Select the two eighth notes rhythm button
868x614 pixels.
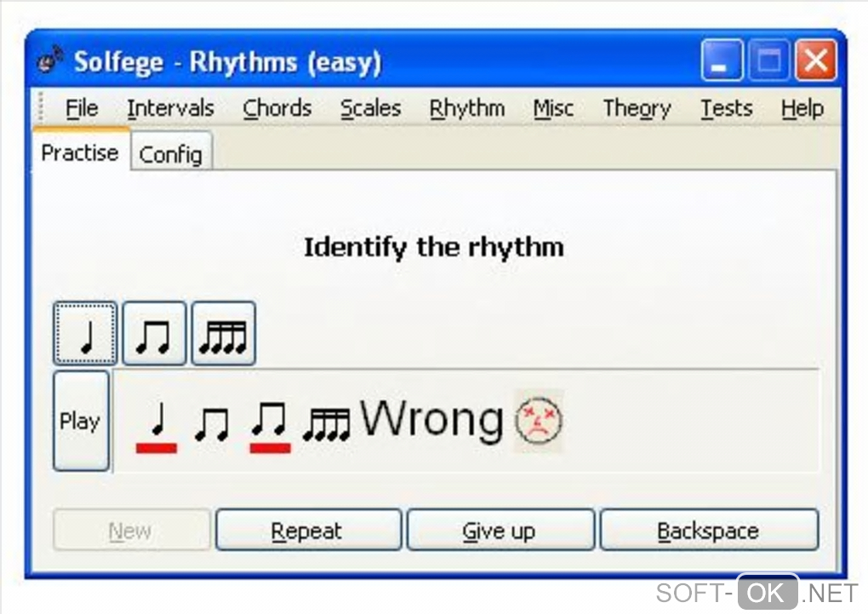pos(154,334)
